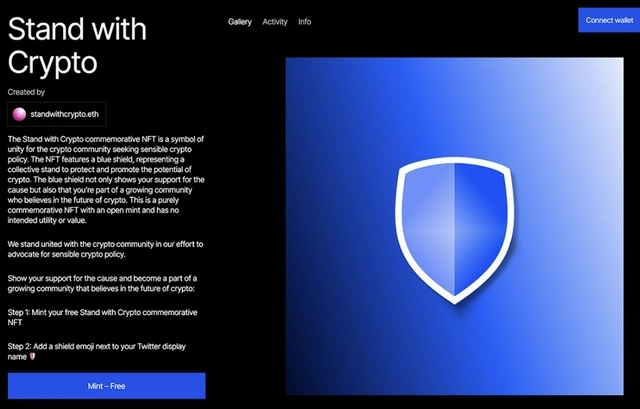Click the commemorative NFT description paragraph
This screenshot has width=640, height=409.
[105, 183]
